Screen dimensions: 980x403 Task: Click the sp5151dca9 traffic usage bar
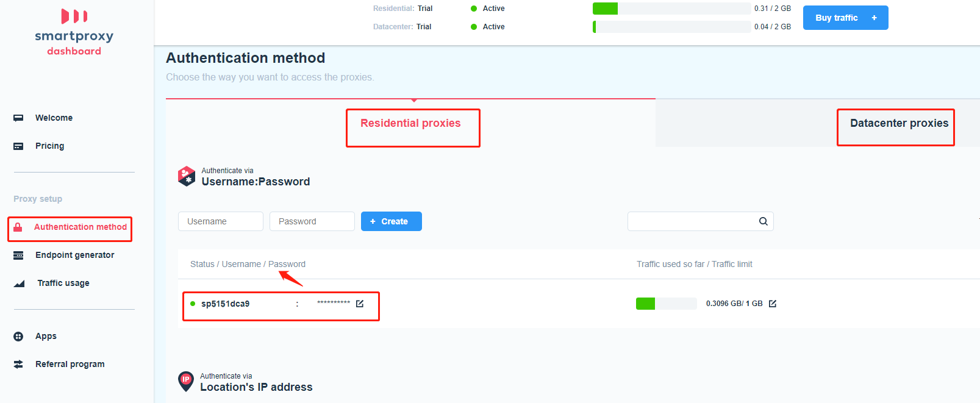click(667, 304)
